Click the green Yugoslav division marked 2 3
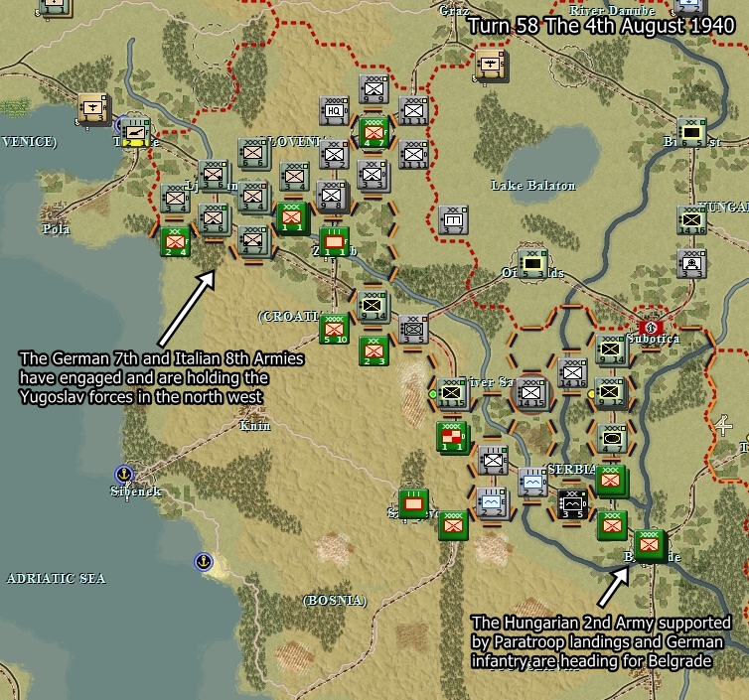The width and height of the screenshot is (749, 700). click(374, 350)
